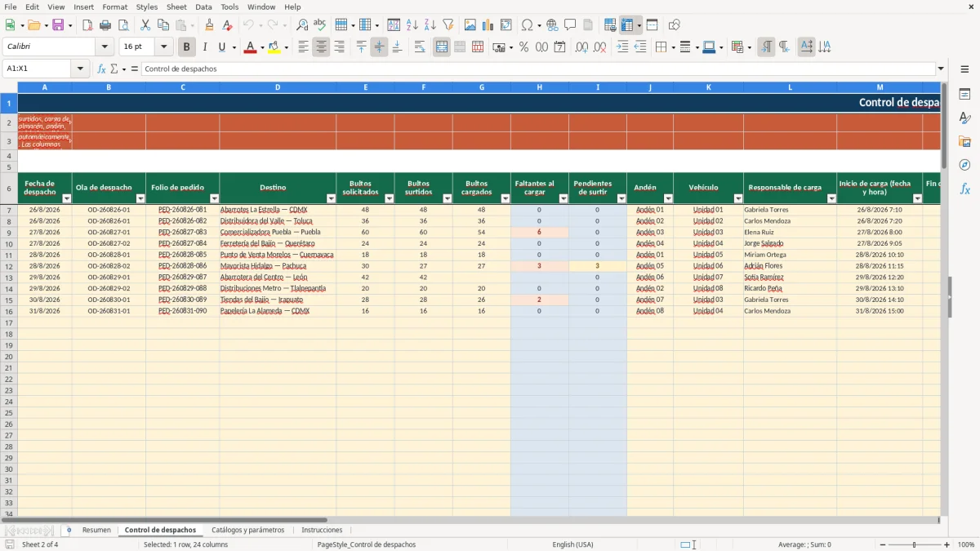Apply yellow Background Color swatch
980x551 pixels.
(x=275, y=47)
